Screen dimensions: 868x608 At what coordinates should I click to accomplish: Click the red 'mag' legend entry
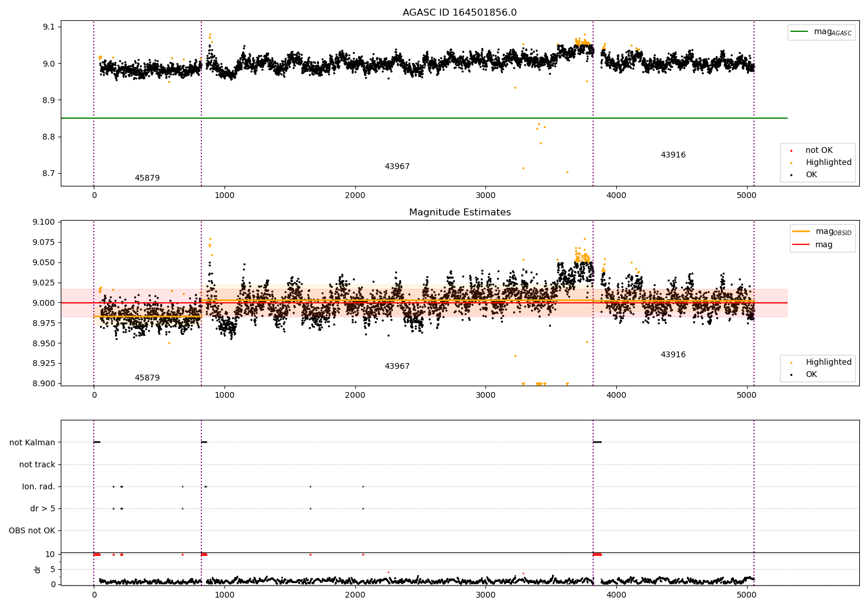pos(812,244)
